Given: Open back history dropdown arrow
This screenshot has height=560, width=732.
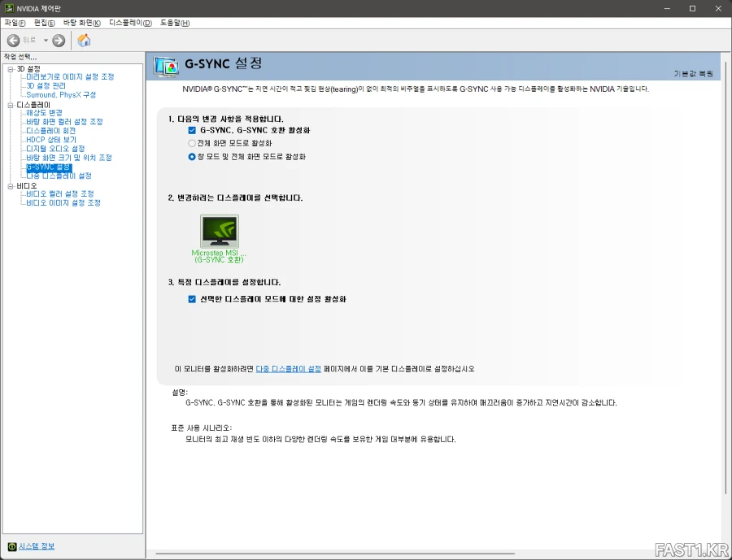Looking at the screenshot, I should tap(46, 41).
